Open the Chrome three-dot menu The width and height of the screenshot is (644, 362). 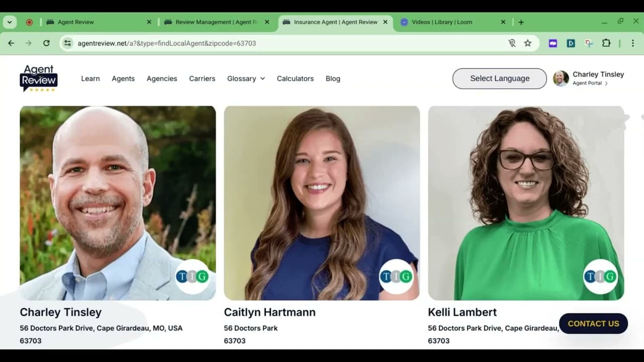633,43
